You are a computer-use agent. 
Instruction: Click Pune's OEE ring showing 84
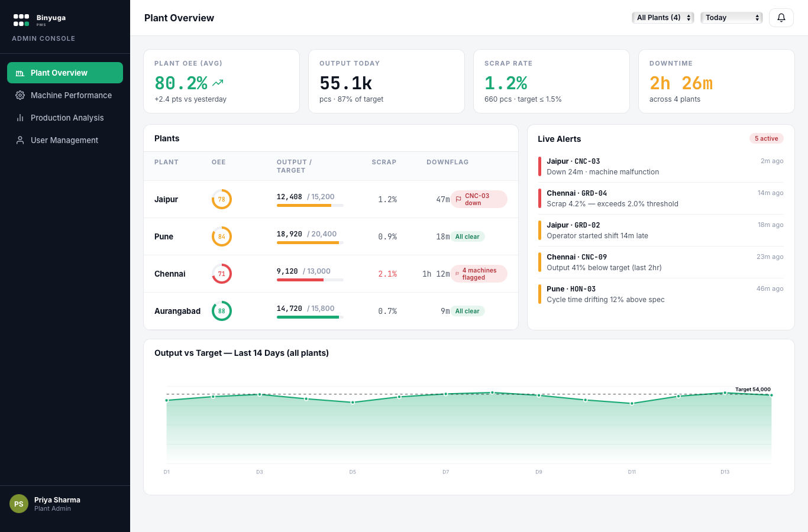(x=222, y=236)
